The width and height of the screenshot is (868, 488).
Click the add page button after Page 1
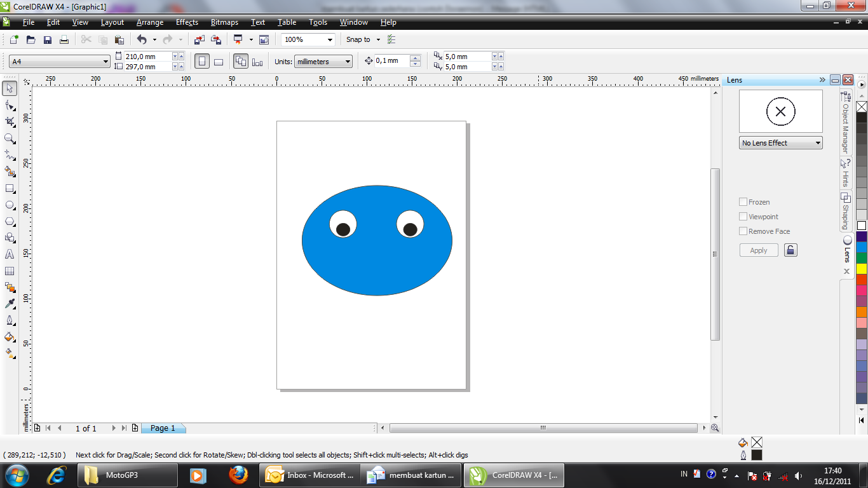[135, 428]
